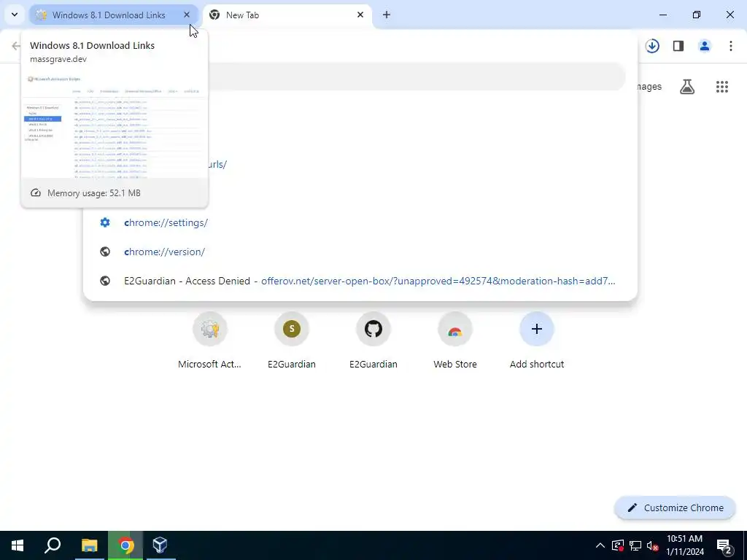Show hidden system tray icons chevron
The image size is (747, 560).
tap(600, 545)
